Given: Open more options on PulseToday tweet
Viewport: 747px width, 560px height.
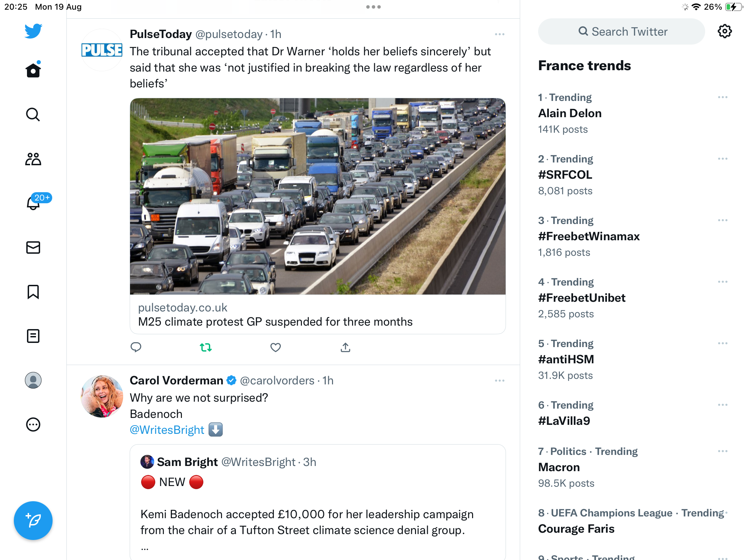Looking at the screenshot, I should coord(500,34).
